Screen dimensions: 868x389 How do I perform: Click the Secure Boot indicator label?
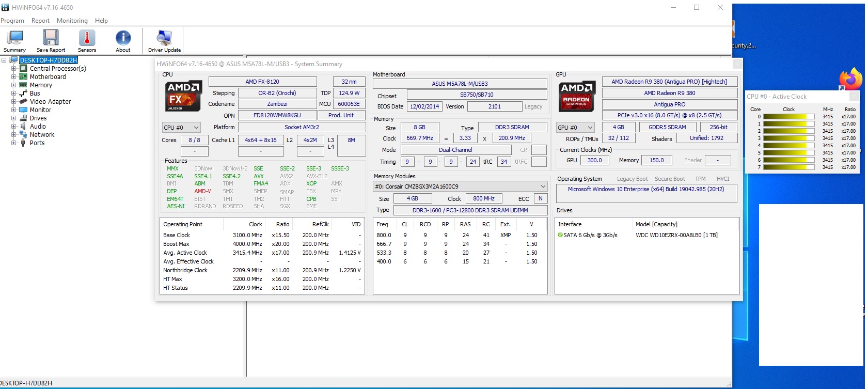click(x=670, y=179)
